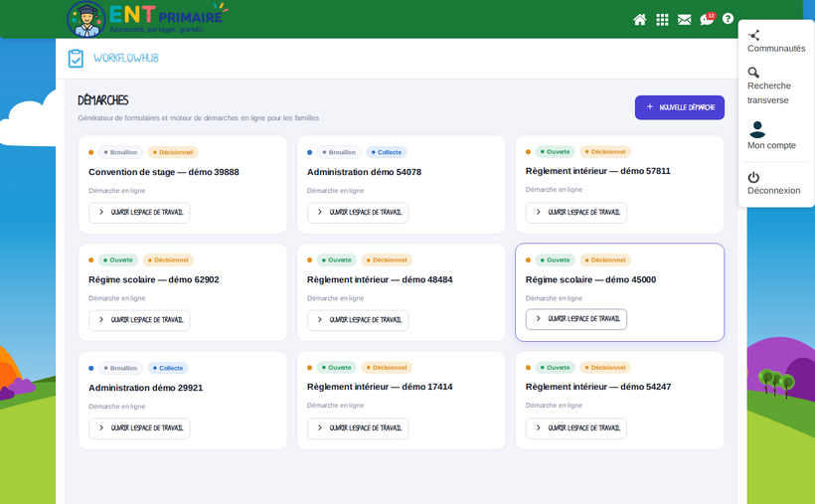Click Collecte badge on Administration 54078 card
815x504 pixels.
click(387, 152)
